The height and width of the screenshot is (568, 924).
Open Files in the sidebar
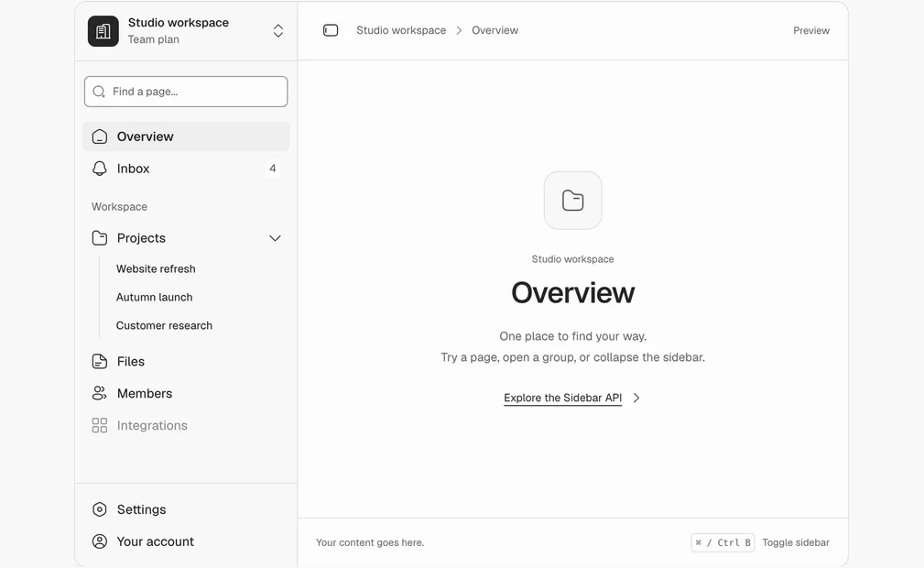coord(186,362)
